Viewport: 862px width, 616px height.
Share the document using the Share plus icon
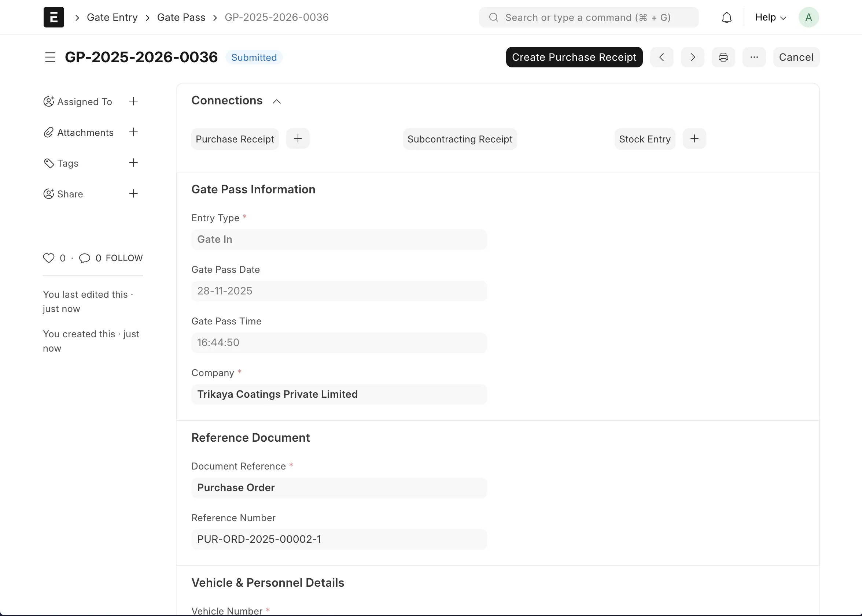[x=133, y=193]
